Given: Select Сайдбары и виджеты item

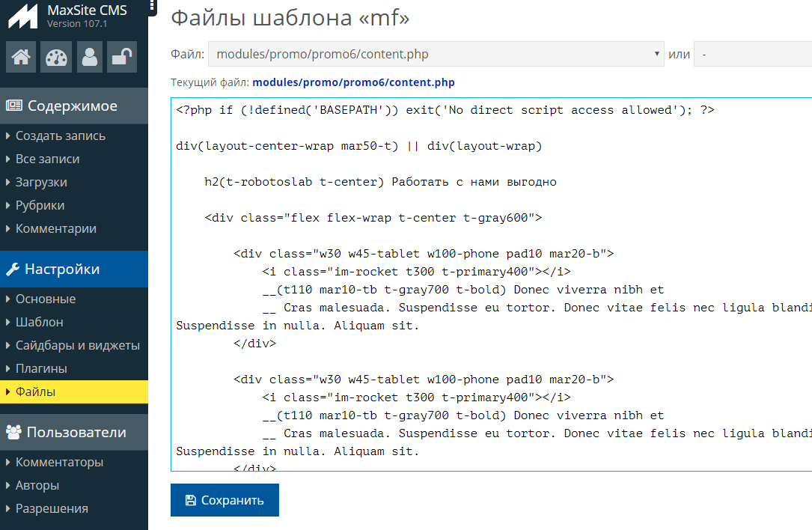Looking at the screenshot, I should click(78, 345).
